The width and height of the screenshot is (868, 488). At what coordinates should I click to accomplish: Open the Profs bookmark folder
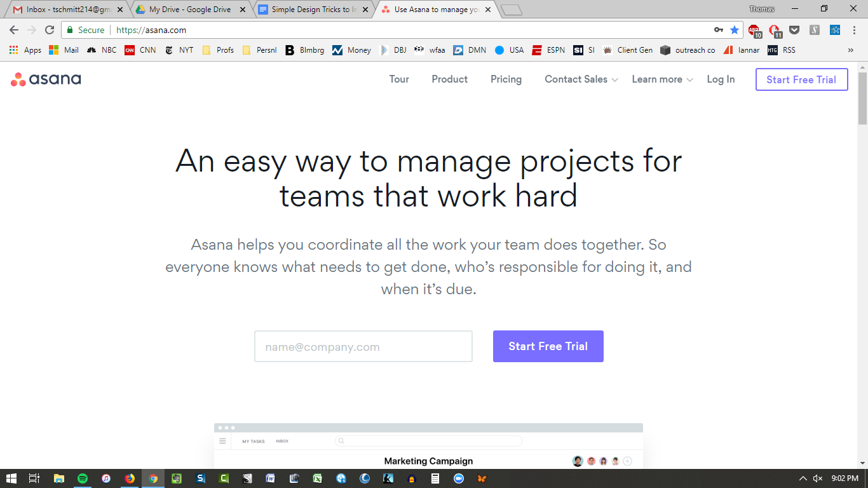coord(218,50)
